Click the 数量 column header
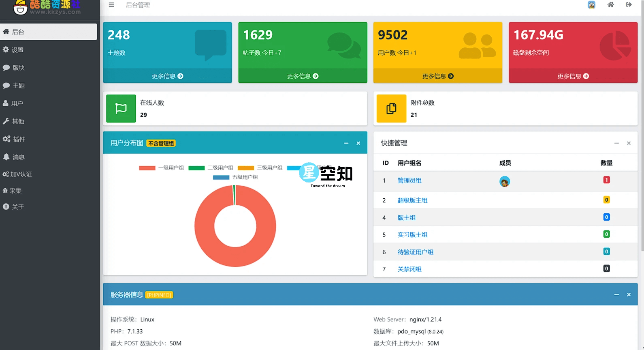644x350 pixels. click(x=606, y=163)
